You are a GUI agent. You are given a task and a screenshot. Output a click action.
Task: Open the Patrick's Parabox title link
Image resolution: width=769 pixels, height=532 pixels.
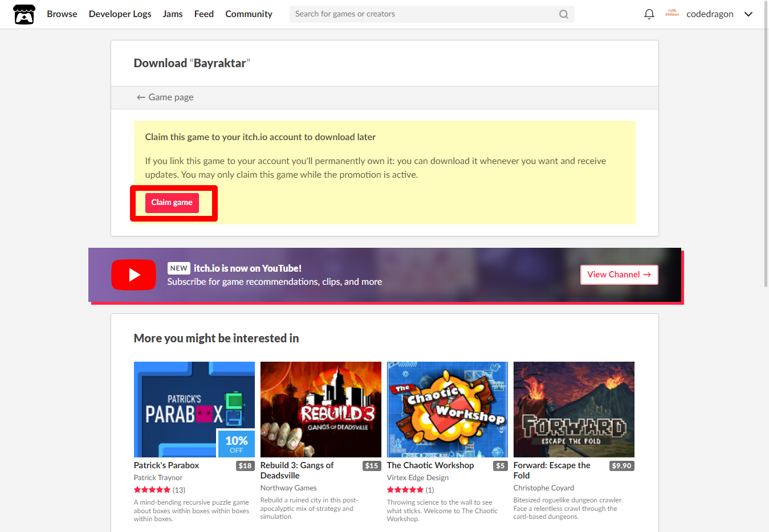tap(166, 465)
